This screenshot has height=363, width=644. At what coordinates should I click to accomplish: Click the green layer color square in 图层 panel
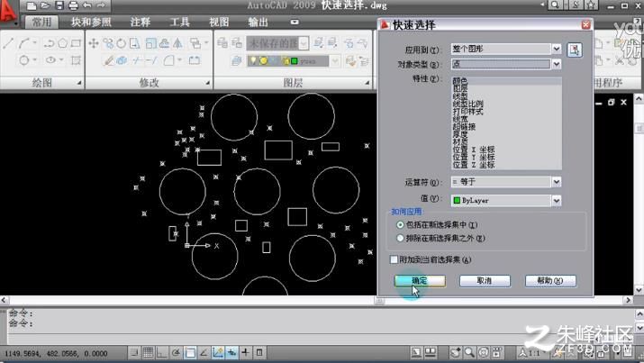coord(294,61)
